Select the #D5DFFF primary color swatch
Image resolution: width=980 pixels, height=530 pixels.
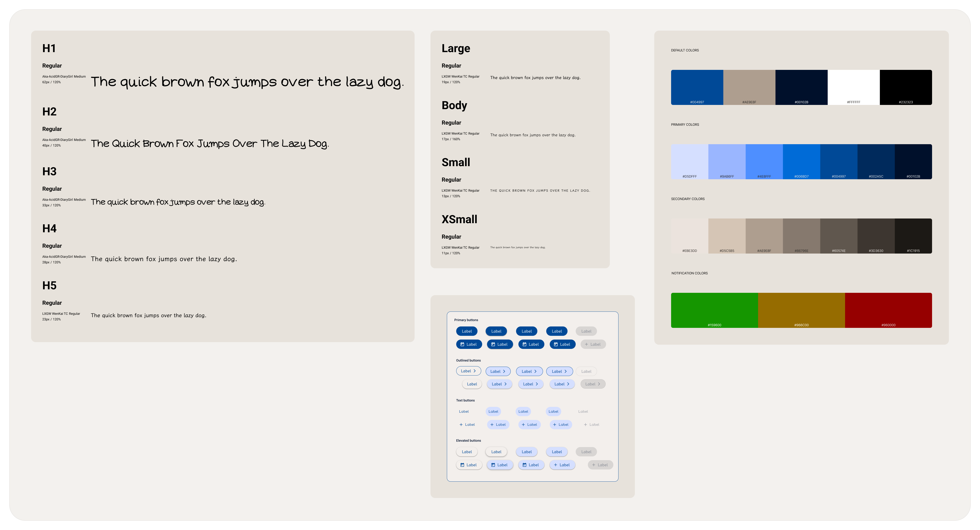click(x=689, y=161)
